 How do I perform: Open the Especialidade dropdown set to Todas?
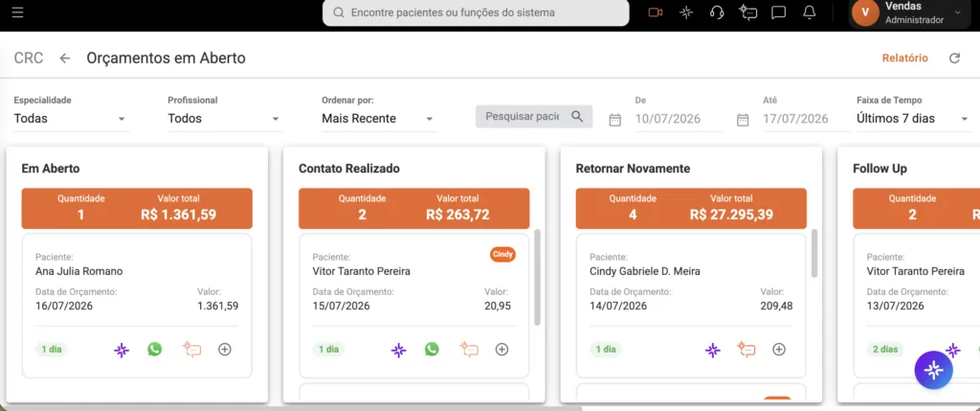[71, 118]
